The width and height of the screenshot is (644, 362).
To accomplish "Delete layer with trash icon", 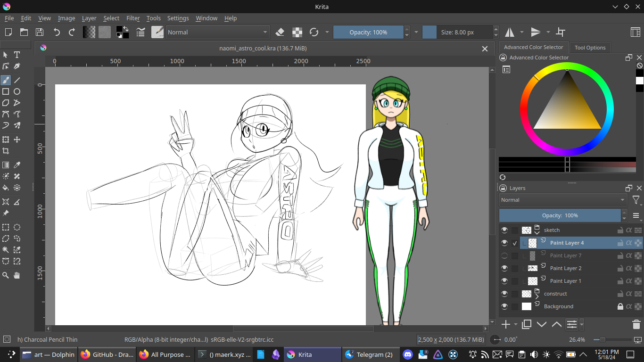I will click(636, 324).
